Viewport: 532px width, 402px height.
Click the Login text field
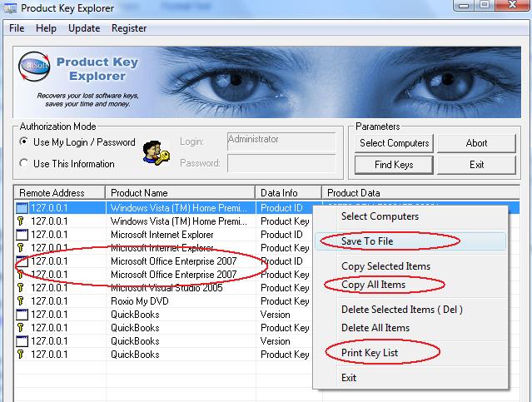pos(281,141)
